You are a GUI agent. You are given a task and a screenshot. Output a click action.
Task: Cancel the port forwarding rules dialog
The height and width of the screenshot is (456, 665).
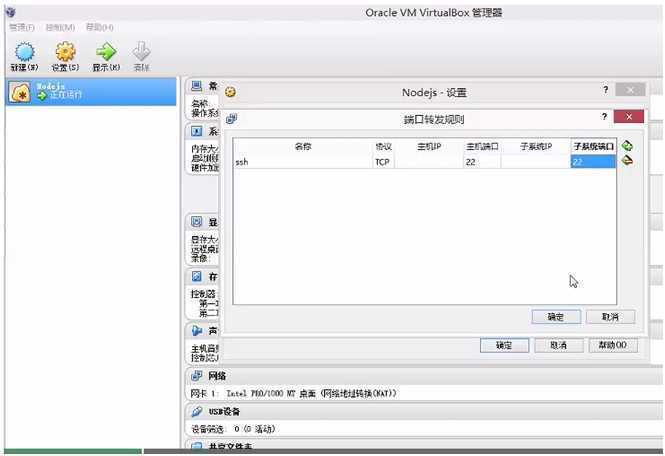pyautogui.click(x=610, y=316)
